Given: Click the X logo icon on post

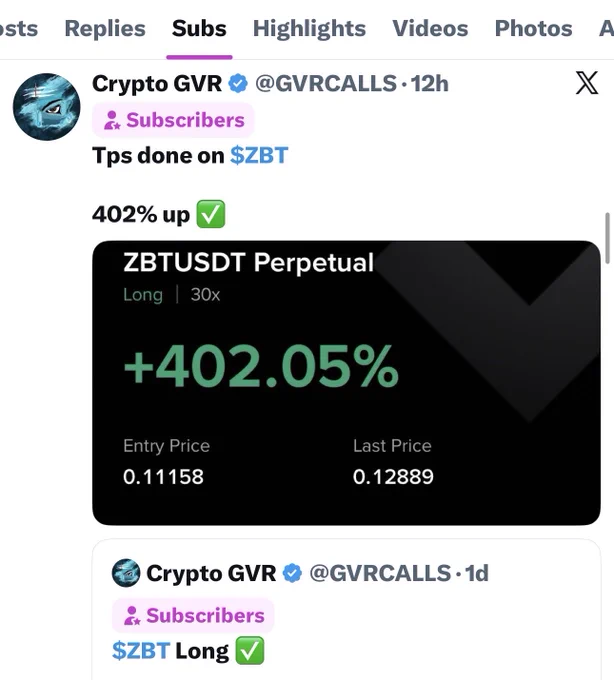Looking at the screenshot, I should point(587,83).
